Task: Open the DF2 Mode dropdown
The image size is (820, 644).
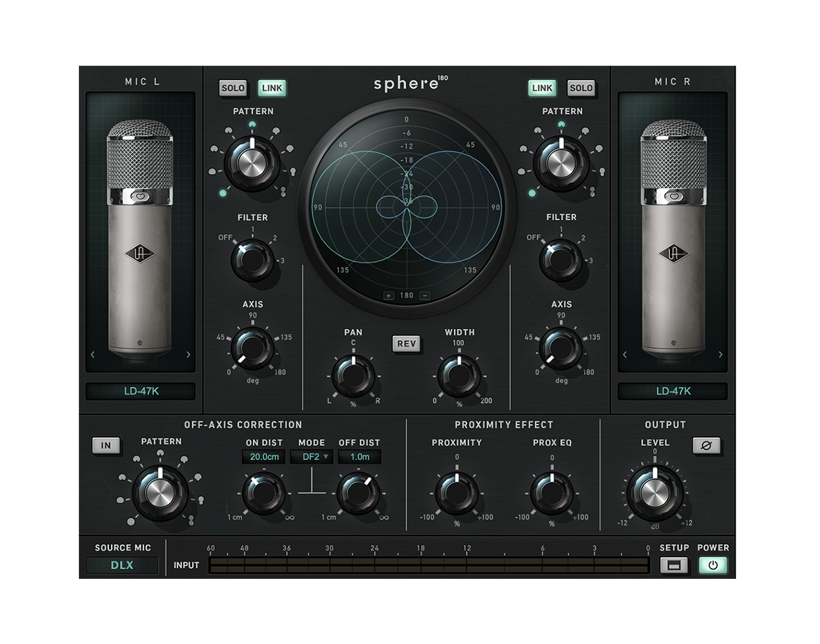Action: pos(311,457)
